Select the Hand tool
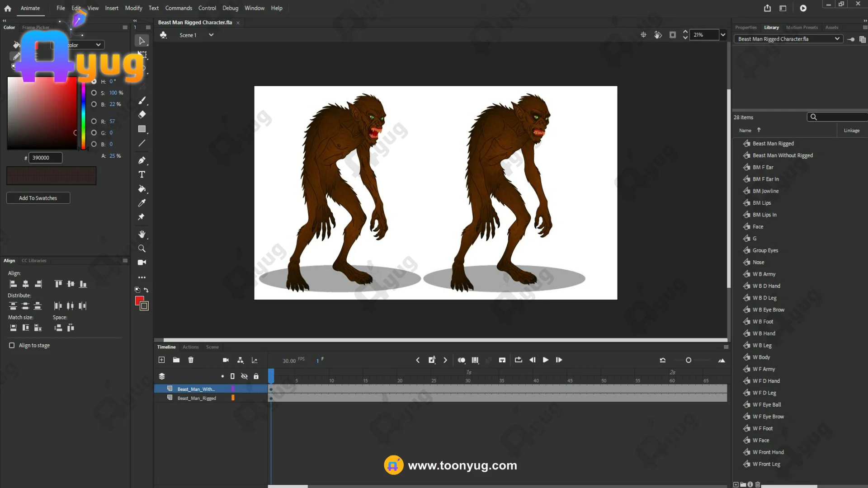The width and height of the screenshot is (868, 488). click(142, 234)
